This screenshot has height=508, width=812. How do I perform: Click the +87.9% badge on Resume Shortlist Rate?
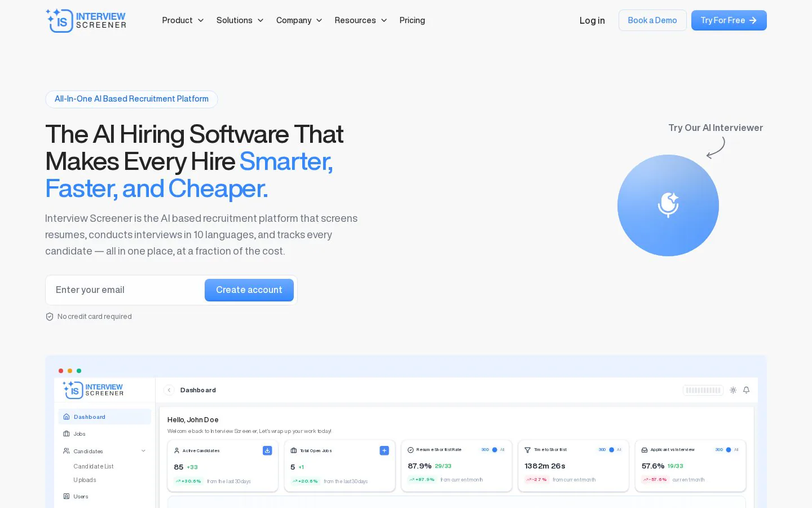[422, 480]
